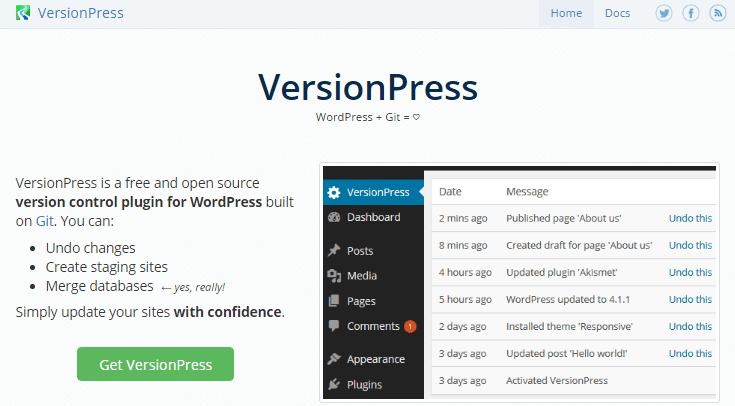Click the '8 mins ago' date cell
735x406 pixels.
click(x=463, y=245)
